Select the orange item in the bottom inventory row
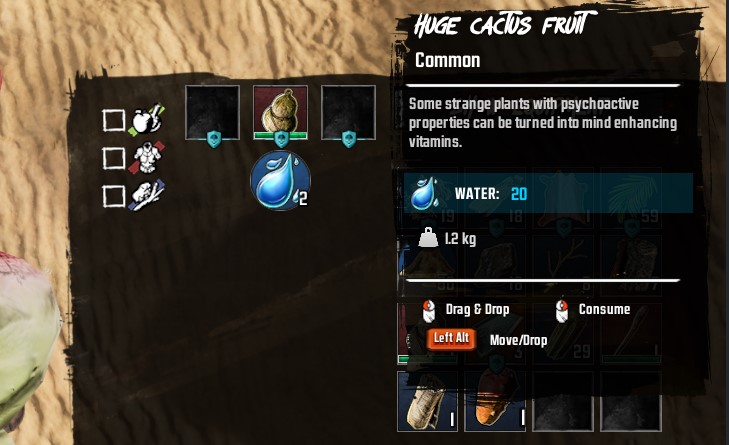Screen dimensions: 729x445 495,402
